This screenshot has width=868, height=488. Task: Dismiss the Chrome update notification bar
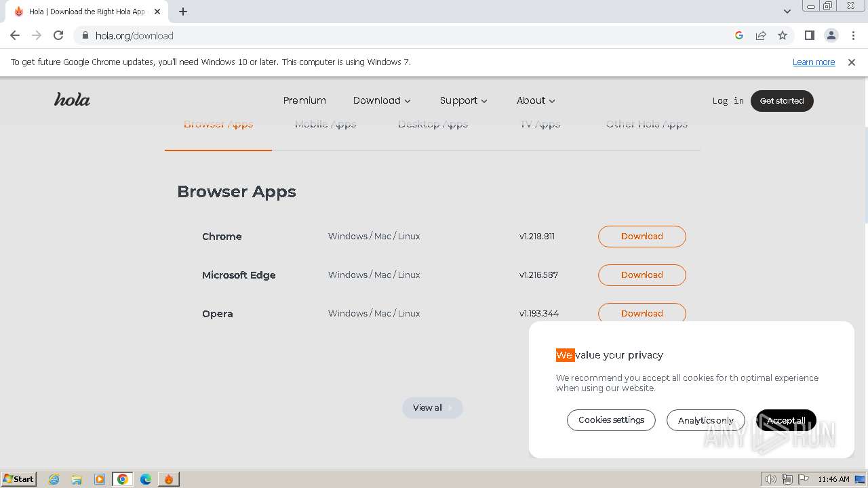[x=852, y=62]
